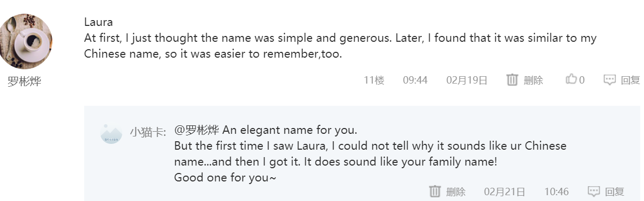
Task: Click the 删除 text on 小猫卡's reply
Action: tap(456, 192)
